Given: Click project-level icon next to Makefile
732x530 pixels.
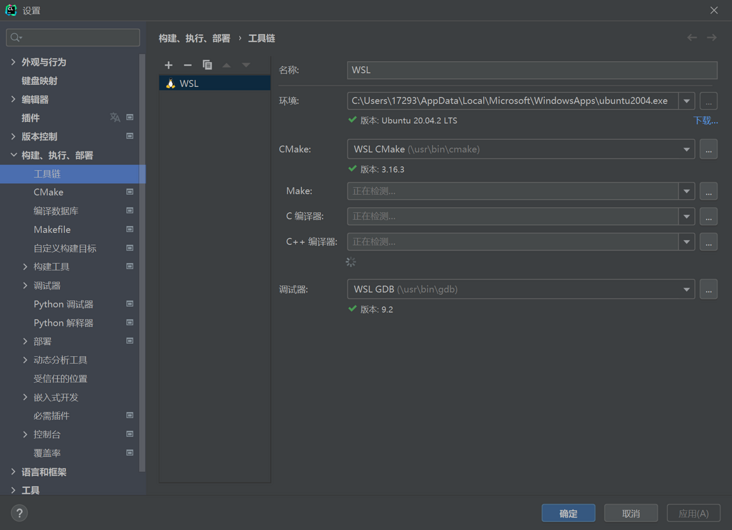Looking at the screenshot, I should pos(130,229).
